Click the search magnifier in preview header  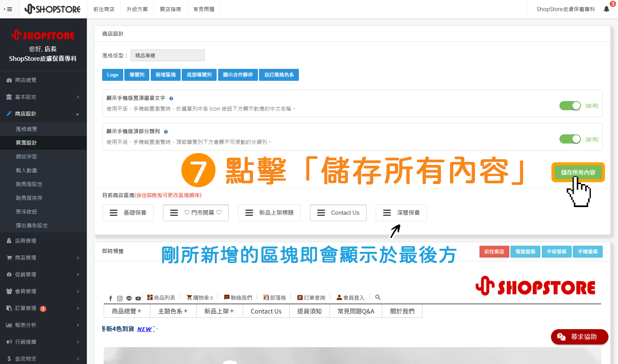pos(378,297)
